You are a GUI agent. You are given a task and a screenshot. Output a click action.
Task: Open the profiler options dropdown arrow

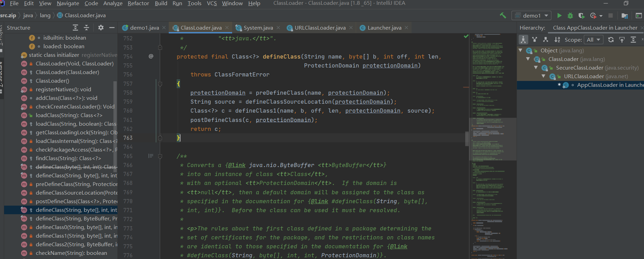tap(601, 16)
